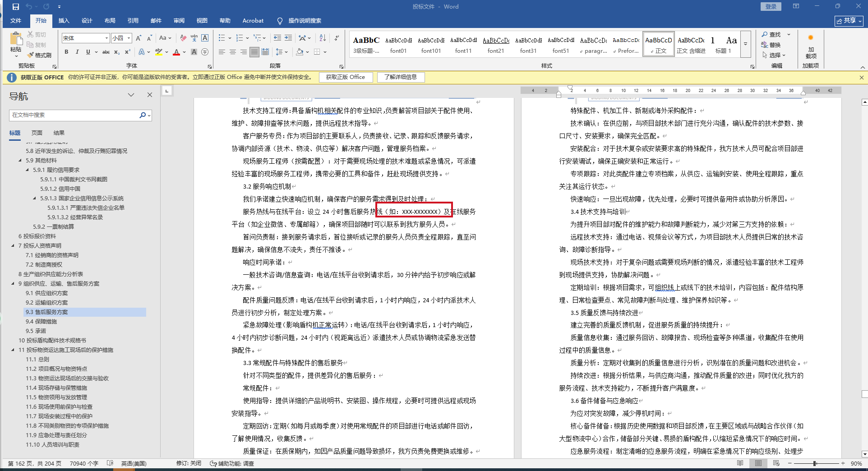Viewport: 868px width, 471px height.
Task: Open the font name dropdown (宋体)
Action: [106, 38]
